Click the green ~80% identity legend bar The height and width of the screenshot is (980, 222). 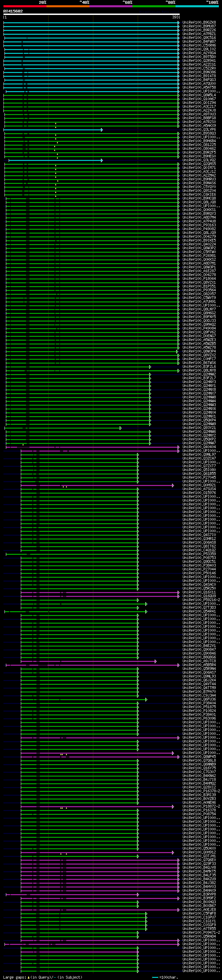click(x=154, y=7)
